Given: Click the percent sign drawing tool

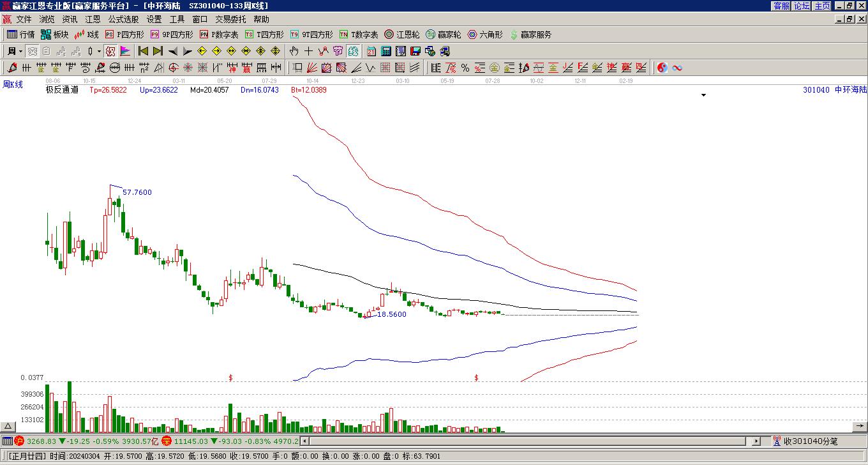Looking at the screenshot, I should pos(465,68).
